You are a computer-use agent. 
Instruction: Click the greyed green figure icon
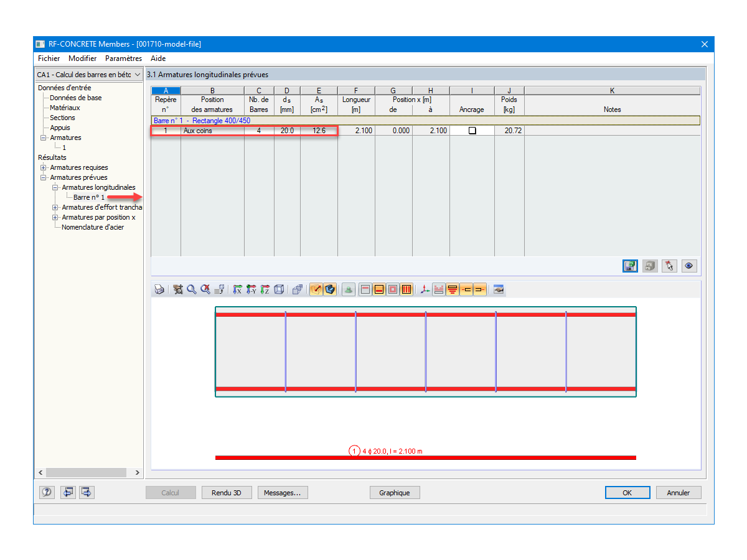[348, 289]
